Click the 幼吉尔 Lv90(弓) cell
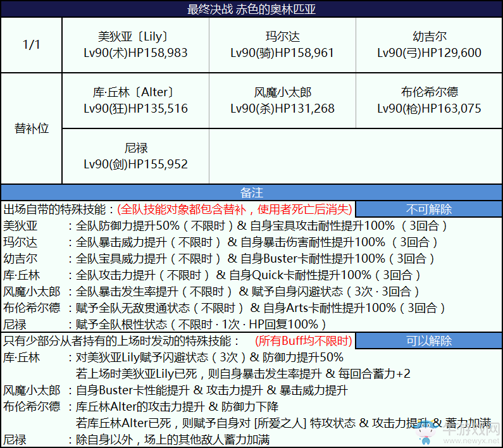 click(x=429, y=44)
